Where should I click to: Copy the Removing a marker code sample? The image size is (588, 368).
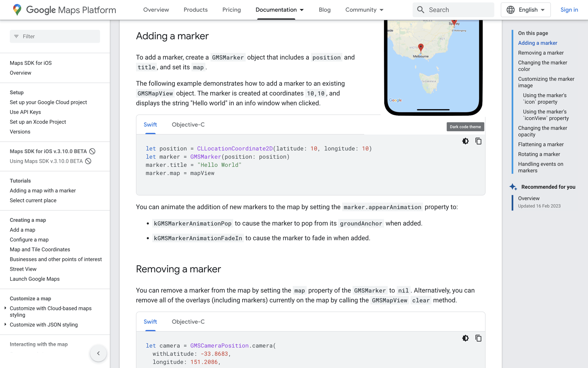[x=478, y=338]
